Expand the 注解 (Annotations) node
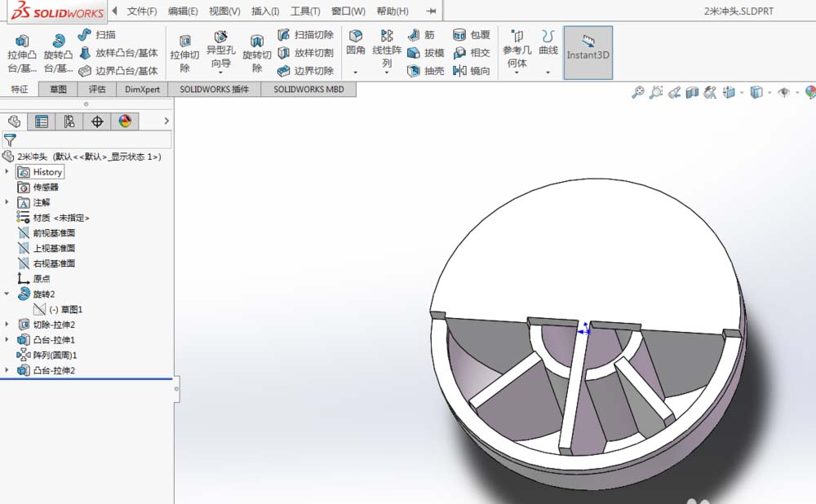The width and height of the screenshot is (816, 504). 7,201
